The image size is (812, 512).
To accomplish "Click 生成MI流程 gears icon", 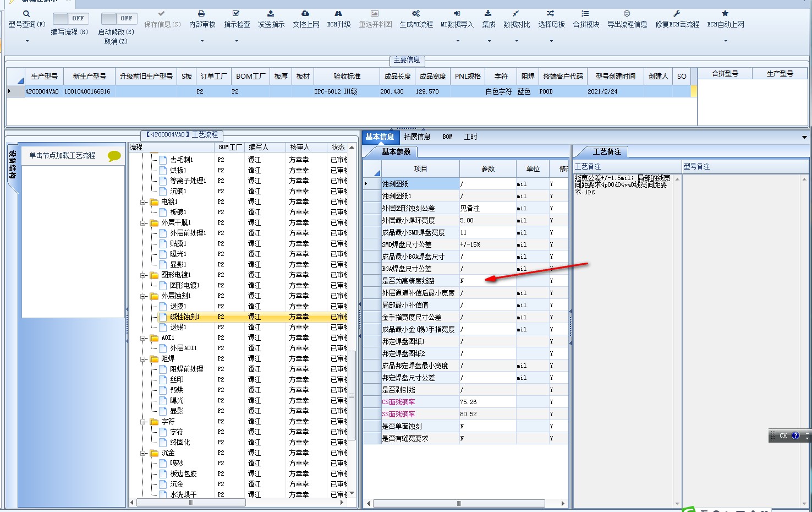I will click(x=416, y=13).
